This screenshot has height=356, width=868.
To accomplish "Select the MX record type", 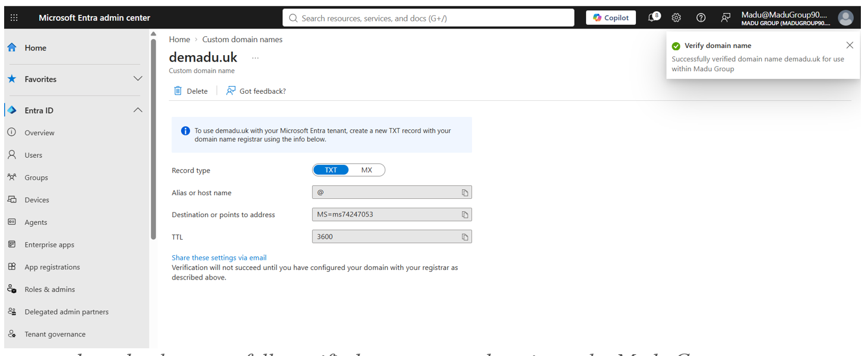I will pyautogui.click(x=367, y=170).
